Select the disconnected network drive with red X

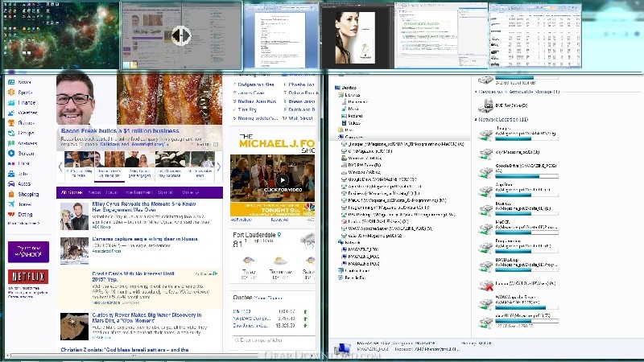click(485, 285)
